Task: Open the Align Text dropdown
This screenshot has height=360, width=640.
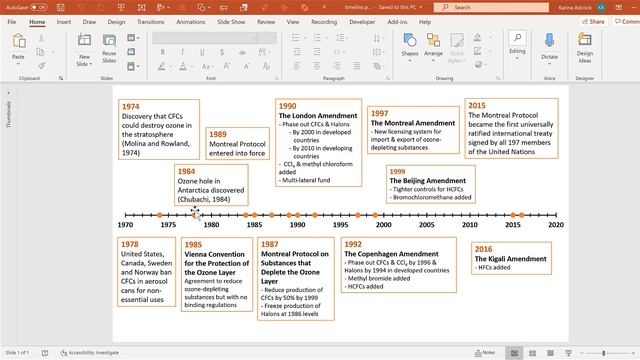Action: pyautogui.click(x=378, y=52)
